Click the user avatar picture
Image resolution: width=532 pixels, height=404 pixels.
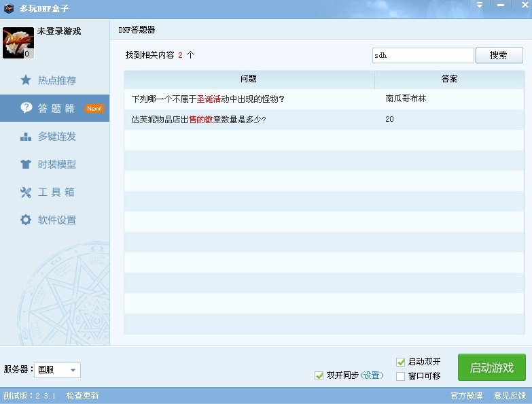(18, 43)
